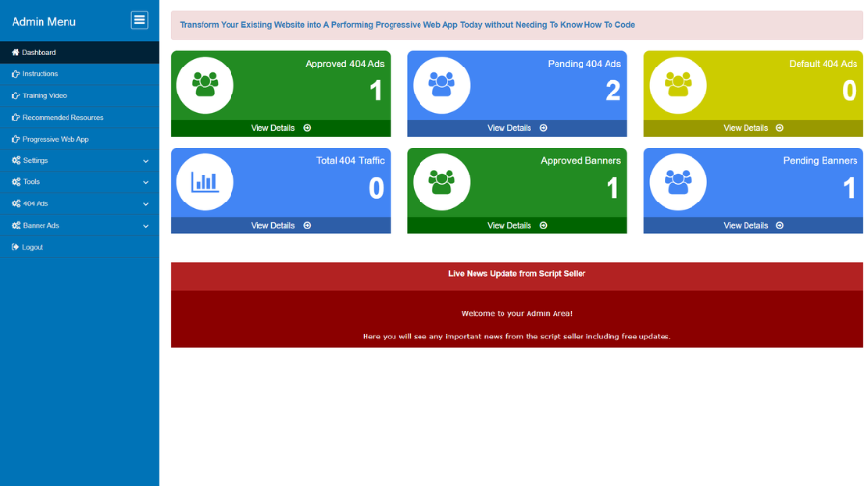Viewport: 868px width, 486px height.
Task: Click arrow icon beside Default 404 Ads View Details
Action: [779, 128]
